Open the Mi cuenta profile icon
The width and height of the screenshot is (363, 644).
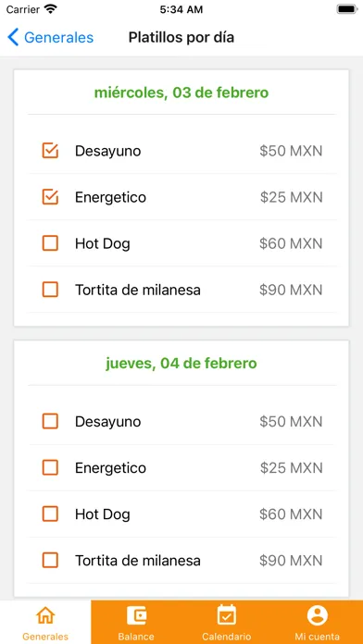(x=317, y=615)
